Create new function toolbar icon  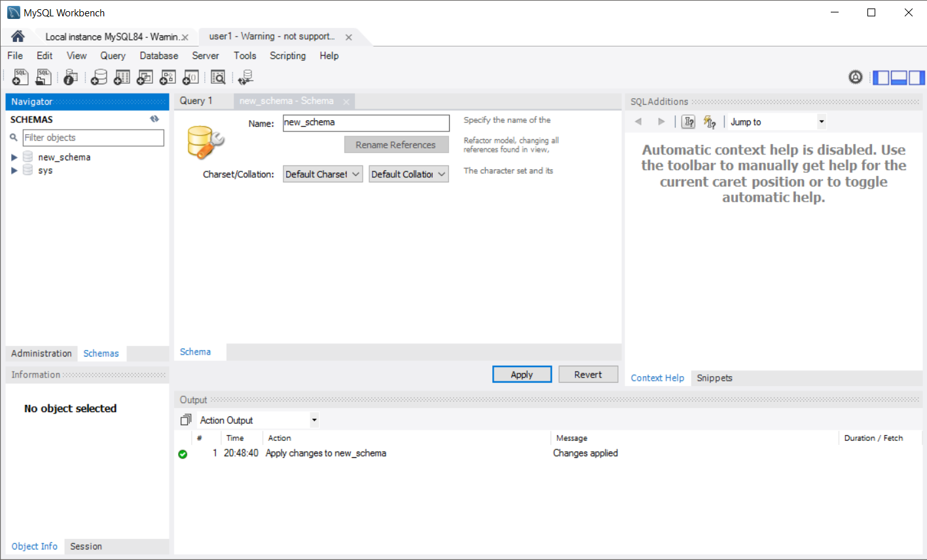[191, 77]
